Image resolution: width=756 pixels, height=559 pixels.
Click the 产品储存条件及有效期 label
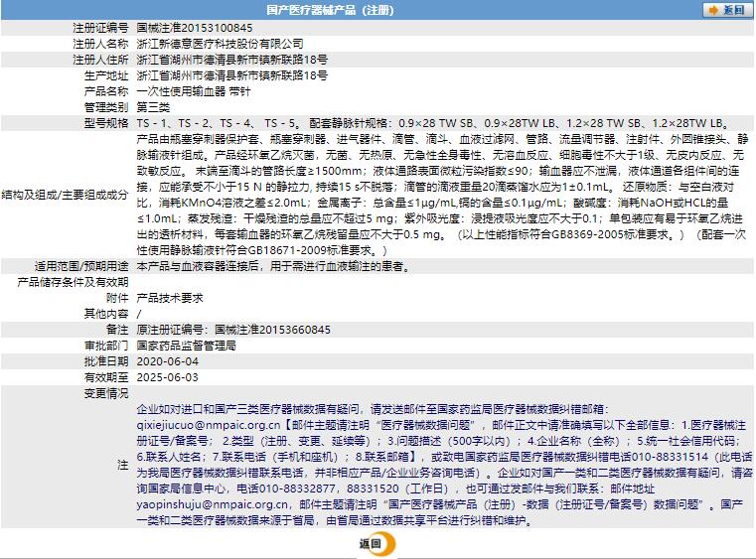pyautogui.click(x=73, y=282)
